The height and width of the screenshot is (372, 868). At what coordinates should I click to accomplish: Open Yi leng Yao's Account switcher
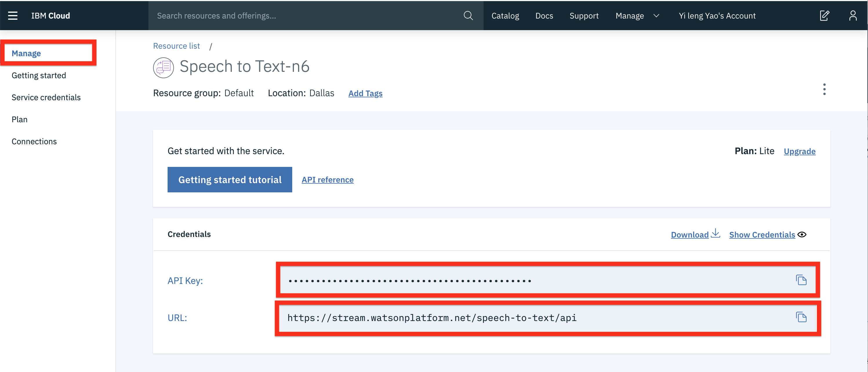coord(717,15)
